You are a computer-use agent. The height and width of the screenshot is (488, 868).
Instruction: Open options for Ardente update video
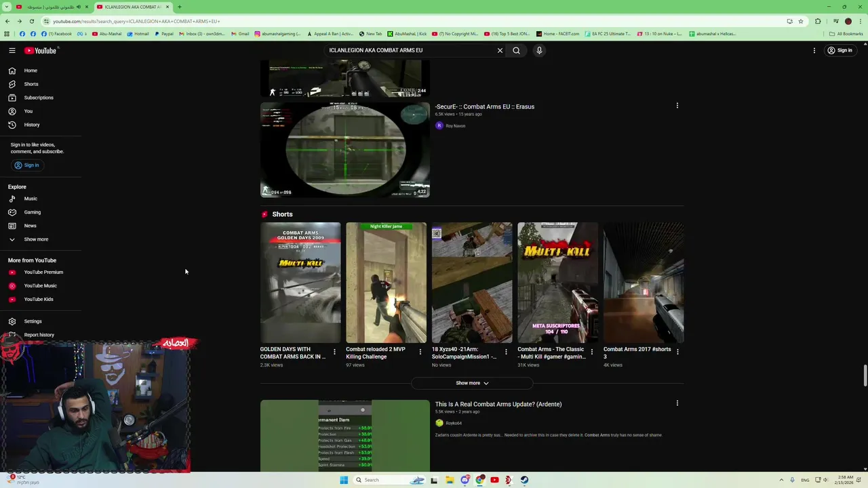coord(677,403)
